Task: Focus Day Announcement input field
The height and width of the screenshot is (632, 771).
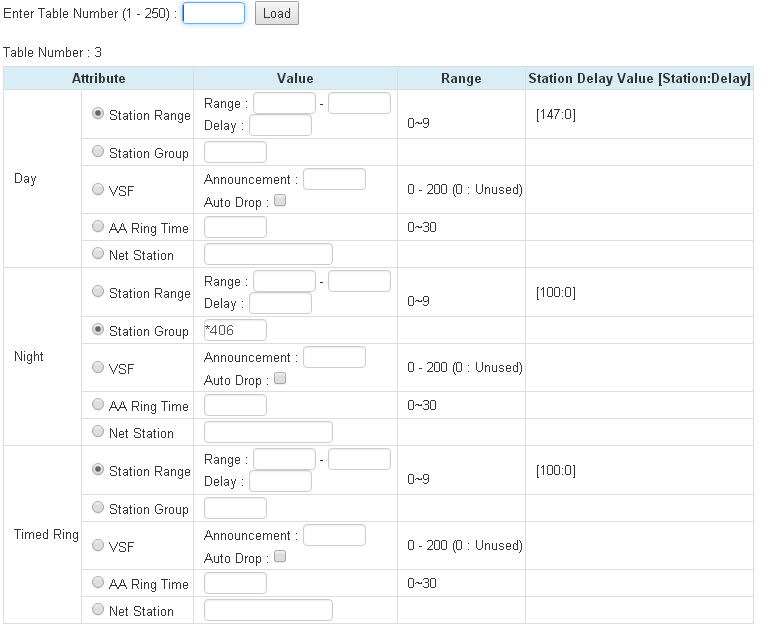Action: click(x=334, y=179)
